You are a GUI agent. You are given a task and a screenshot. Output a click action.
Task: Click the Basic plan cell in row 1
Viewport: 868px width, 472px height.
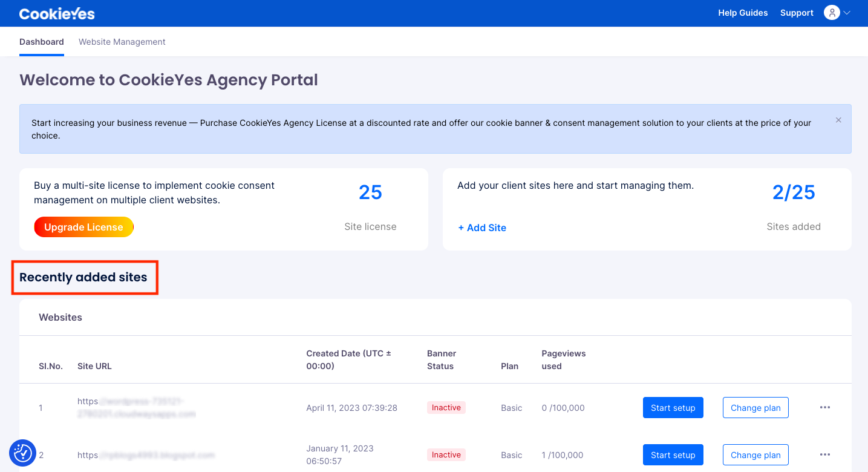coord(511,408)
